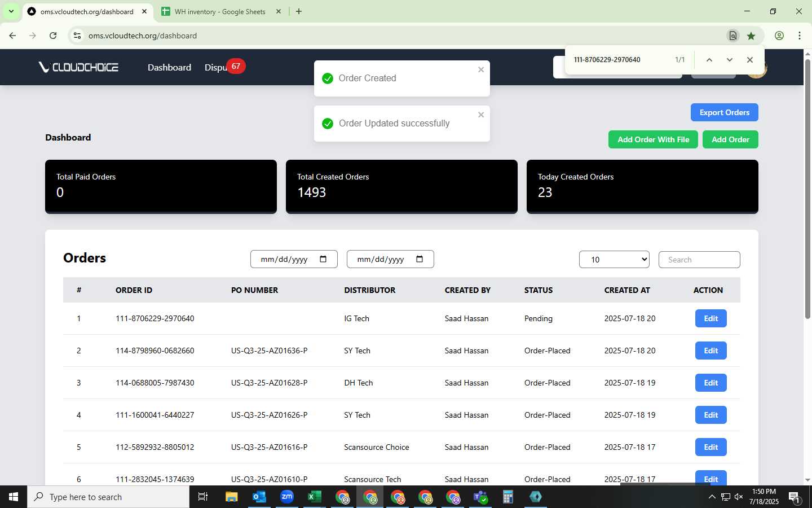Switch to WH inventory Google Sheets tab
The image size is (812, 508).
click(x=220, y=11)
